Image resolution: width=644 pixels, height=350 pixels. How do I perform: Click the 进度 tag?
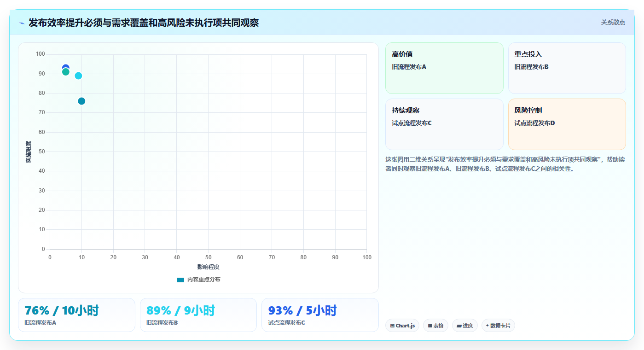tap(465, 326)
